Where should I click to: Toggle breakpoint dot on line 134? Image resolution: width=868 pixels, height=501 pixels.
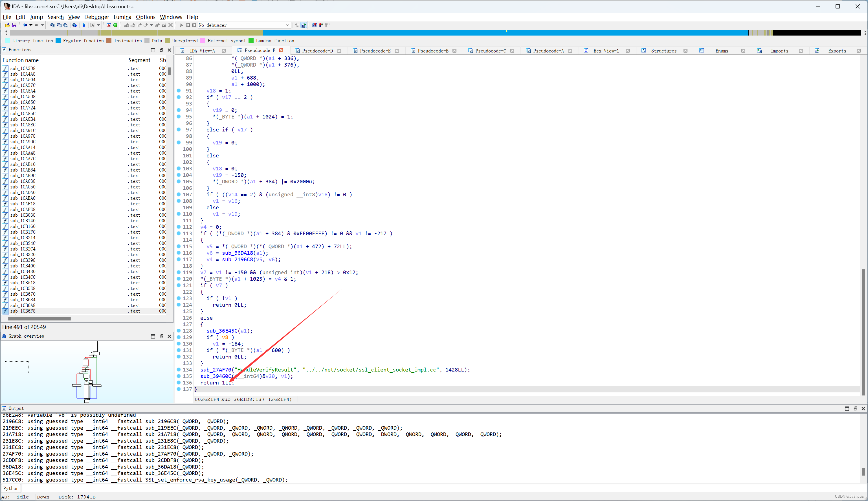[x=179, y=370]
